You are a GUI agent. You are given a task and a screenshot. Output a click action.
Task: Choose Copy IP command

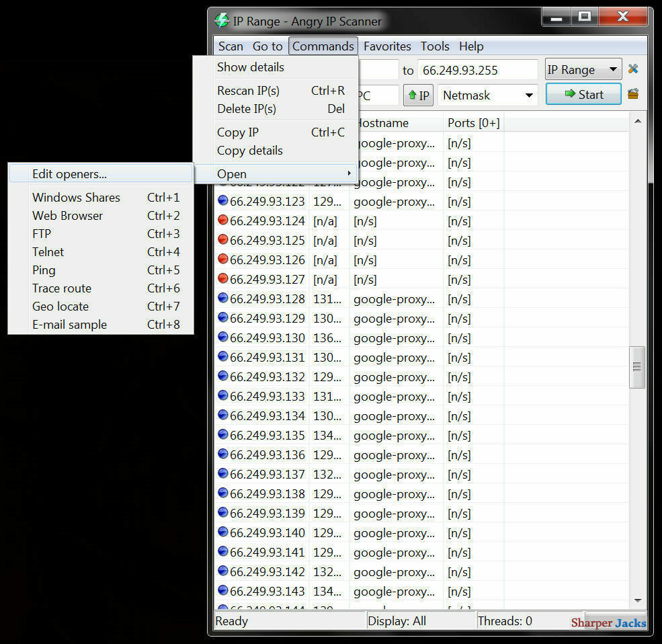pos(276,132)
